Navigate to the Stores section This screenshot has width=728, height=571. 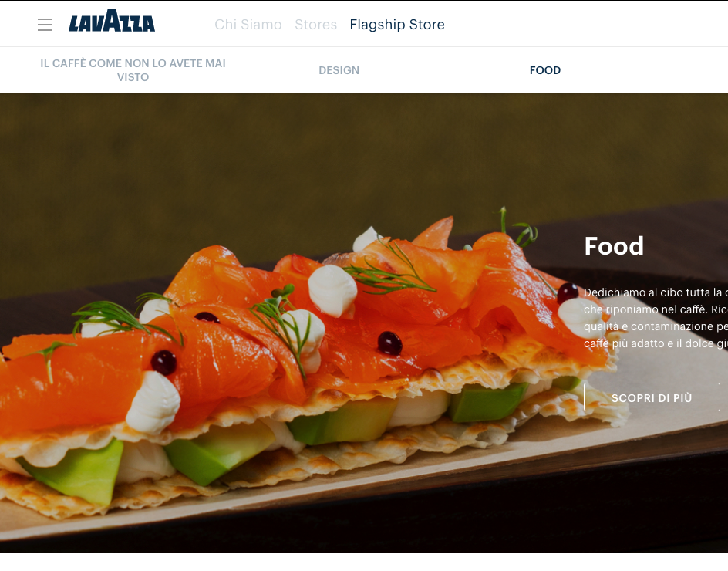click(x=315, y=24)
